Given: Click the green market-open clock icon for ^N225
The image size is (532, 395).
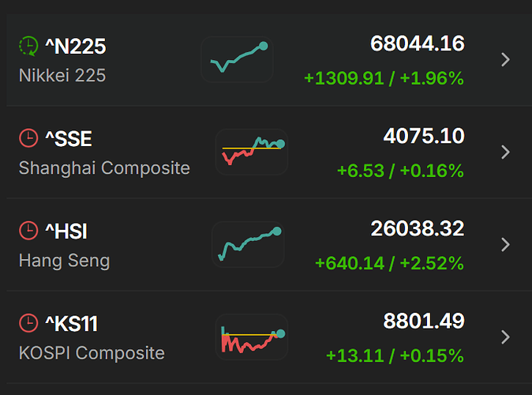Looking at the screenshot, I should tap(28, 46).
